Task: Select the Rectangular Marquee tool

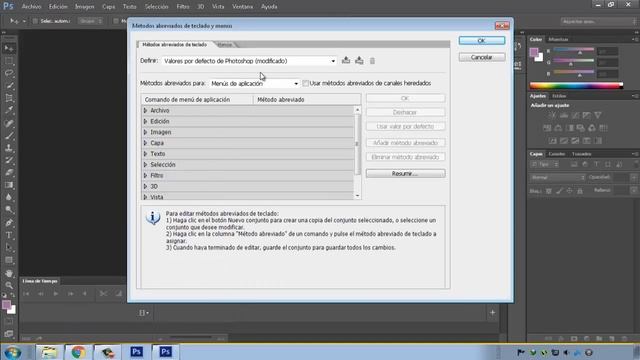Action: (x=9, y=61)
